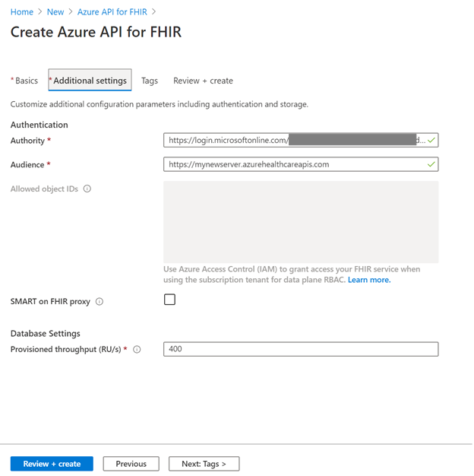
Task: Open the Home breadcrumb link
Action: (22, 12)
